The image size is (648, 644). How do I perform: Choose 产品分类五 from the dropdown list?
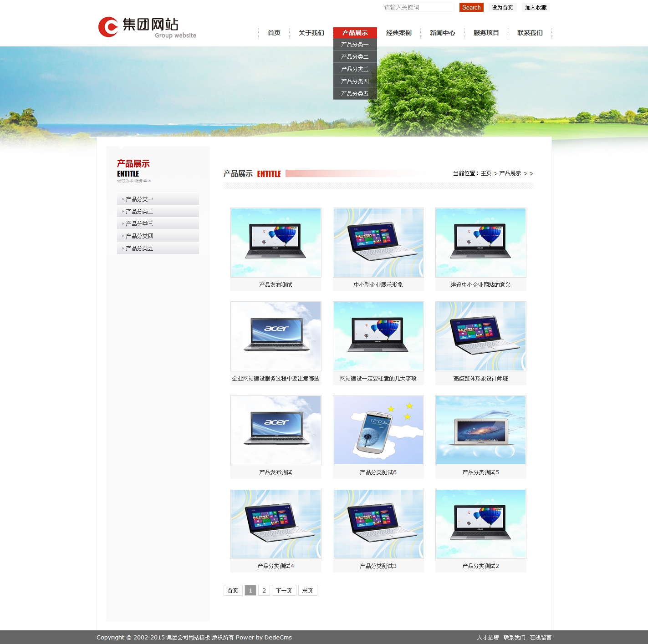(355, 93)
